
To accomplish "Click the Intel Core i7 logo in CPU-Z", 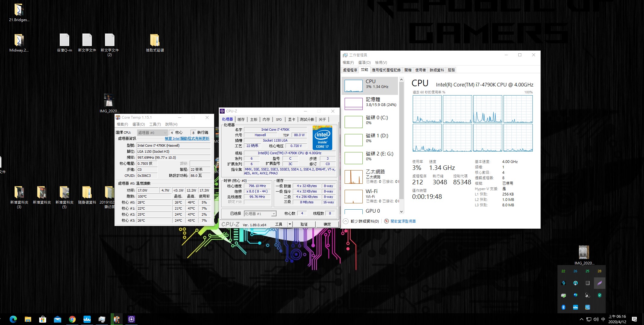I will 322,138.
